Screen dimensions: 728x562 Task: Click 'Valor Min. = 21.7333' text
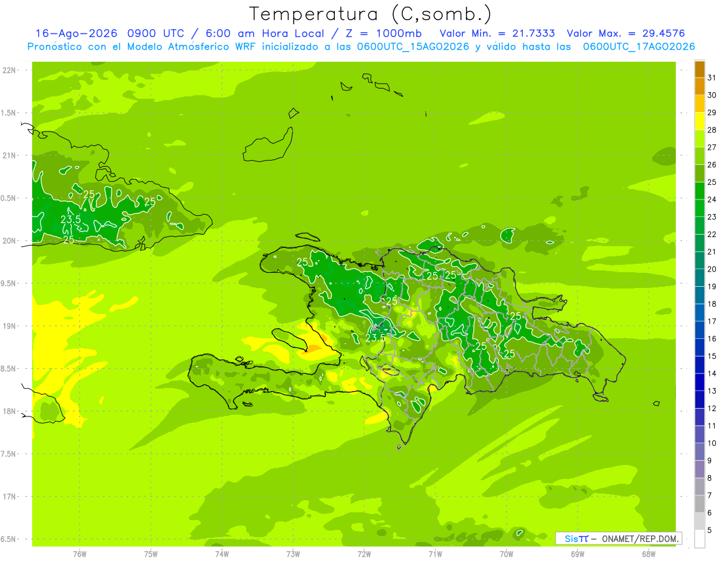point(497,33)
